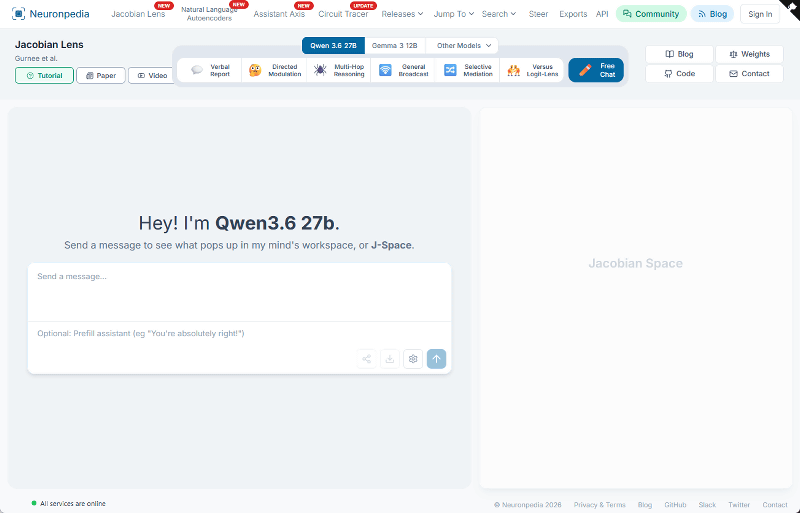This screenshot has height=513, width=800.
Task: Click the Gurnee et al. author text
Action: 36,58
